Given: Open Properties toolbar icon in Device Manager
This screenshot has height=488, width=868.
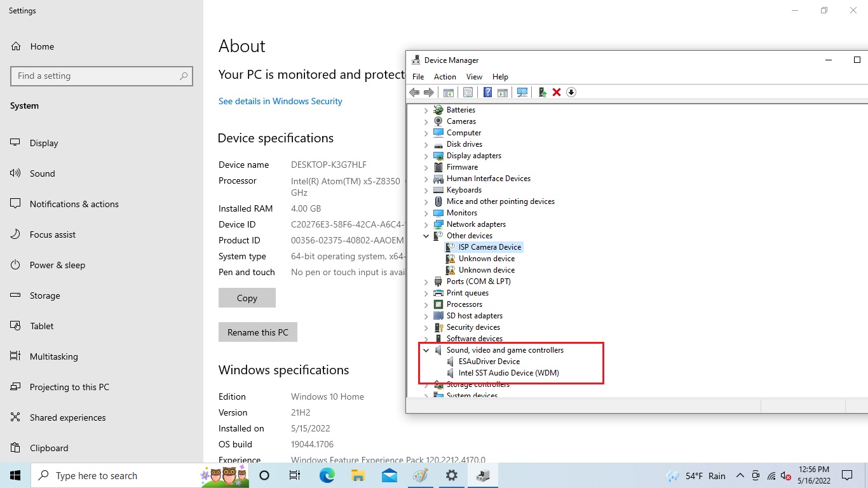Looking at the screenshot, I should (x=468, y=92).
